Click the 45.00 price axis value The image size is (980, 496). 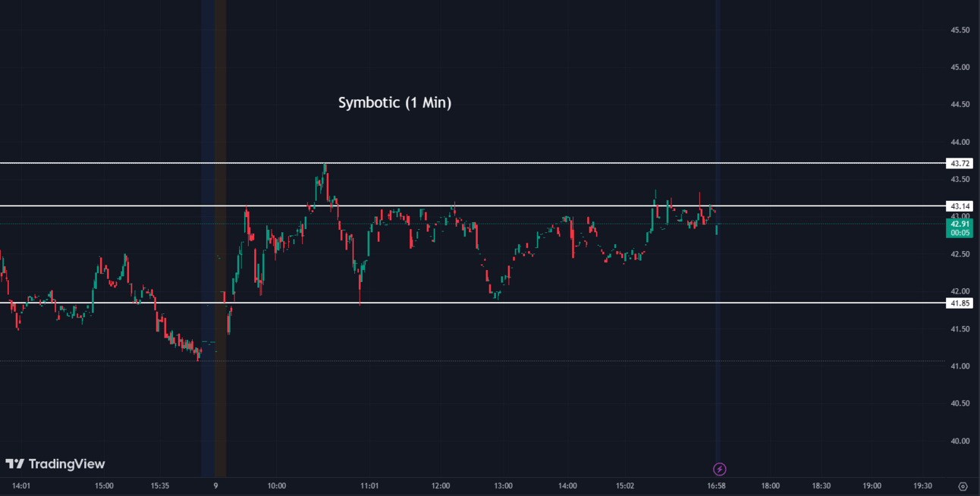(960, 67)
